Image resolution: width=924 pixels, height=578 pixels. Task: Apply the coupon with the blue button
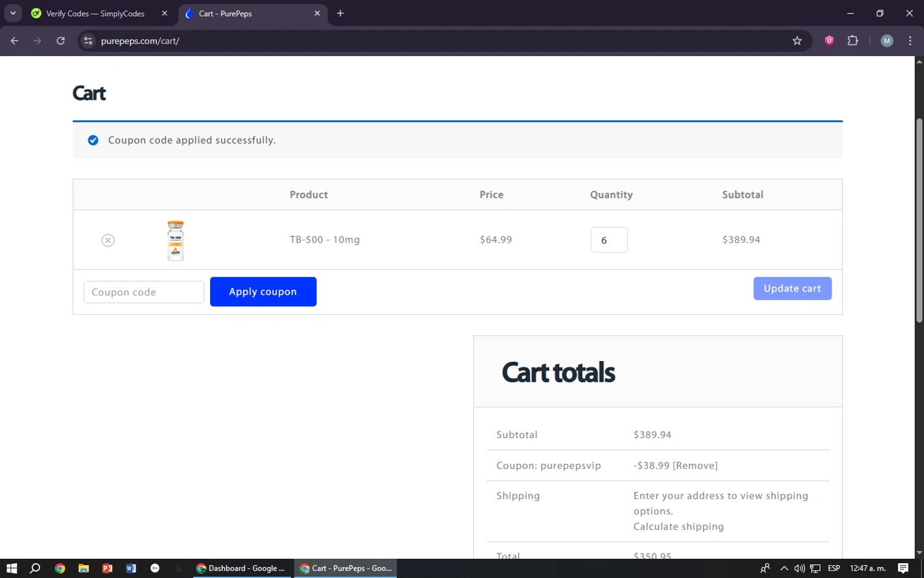click(x=263, y=291)
